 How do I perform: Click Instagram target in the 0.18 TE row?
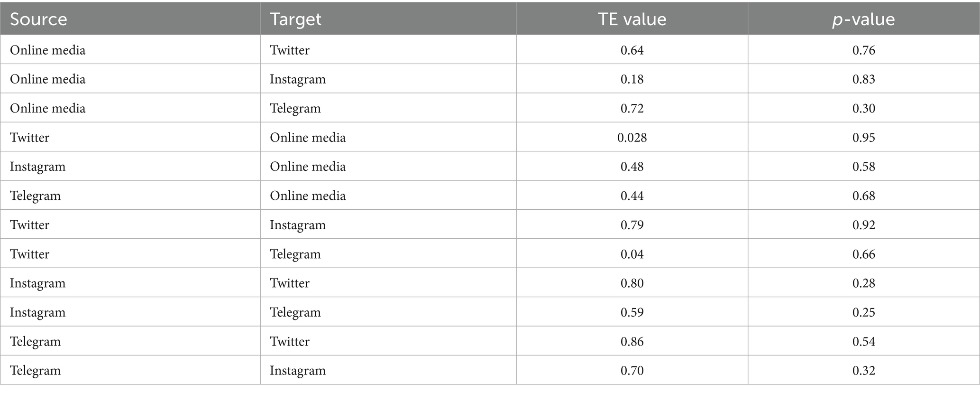tap(298, 79)
